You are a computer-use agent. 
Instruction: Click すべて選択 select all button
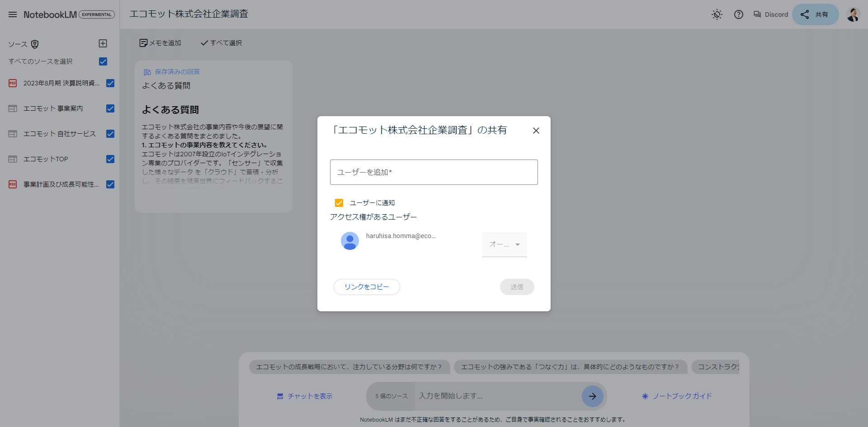point(222,43)
